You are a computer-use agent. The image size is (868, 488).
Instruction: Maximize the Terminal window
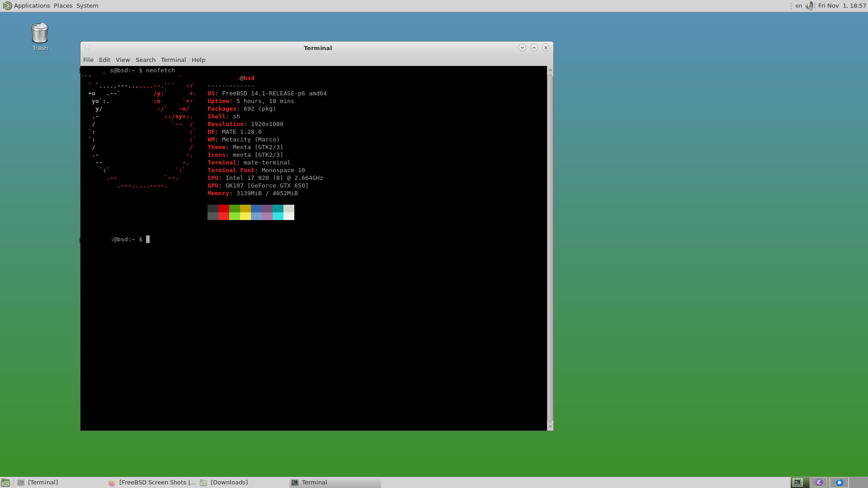point(534,47)
